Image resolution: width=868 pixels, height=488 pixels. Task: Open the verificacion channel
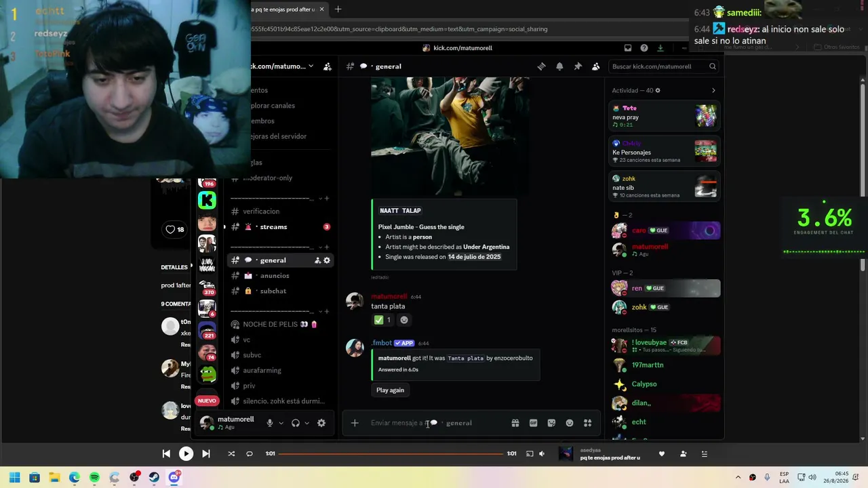point(280,211)
